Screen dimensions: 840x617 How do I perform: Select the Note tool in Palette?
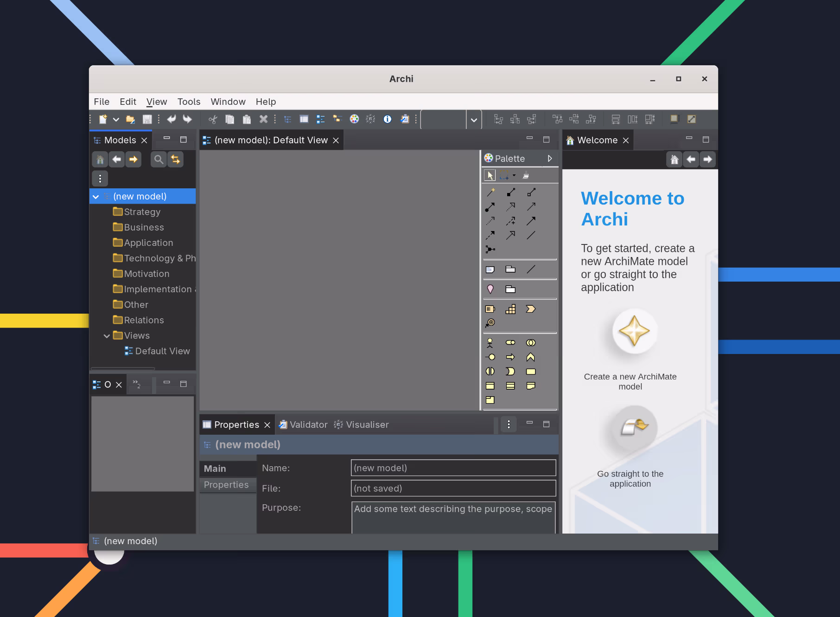pyautogui.click(x=490, y=269)
